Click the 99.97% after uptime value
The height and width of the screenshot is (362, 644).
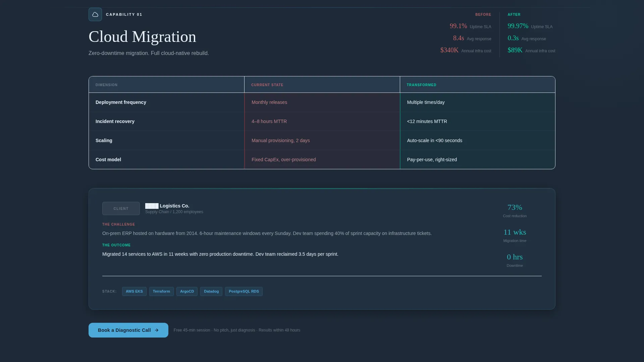(518, 26)
